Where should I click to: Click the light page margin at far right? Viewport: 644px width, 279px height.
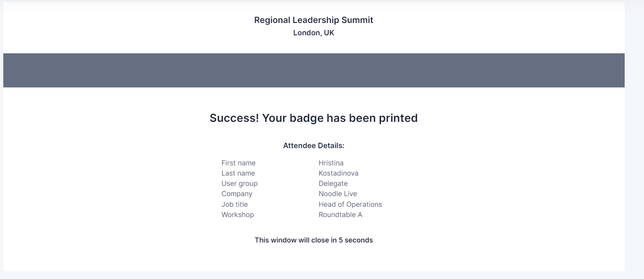click(x=634, y=139)
